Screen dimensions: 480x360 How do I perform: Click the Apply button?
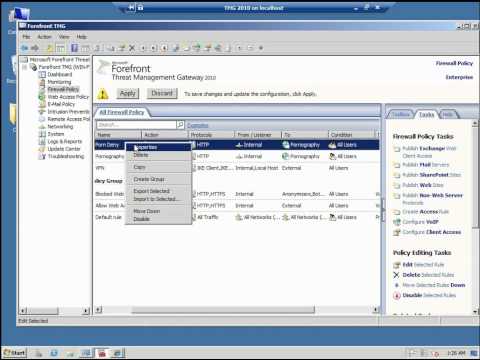coord(128,93)
